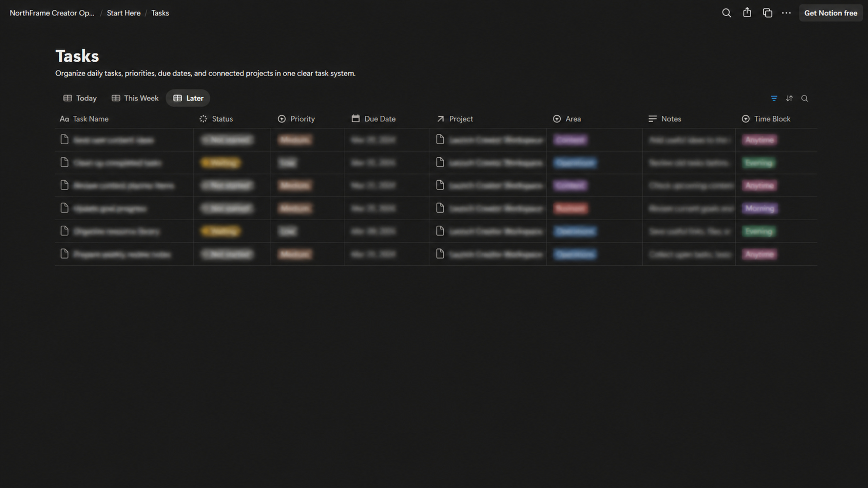The height and width of the screenshot is (488, 868).
Task: Click the purple Morning time block tag
Action: pos(759,208)
